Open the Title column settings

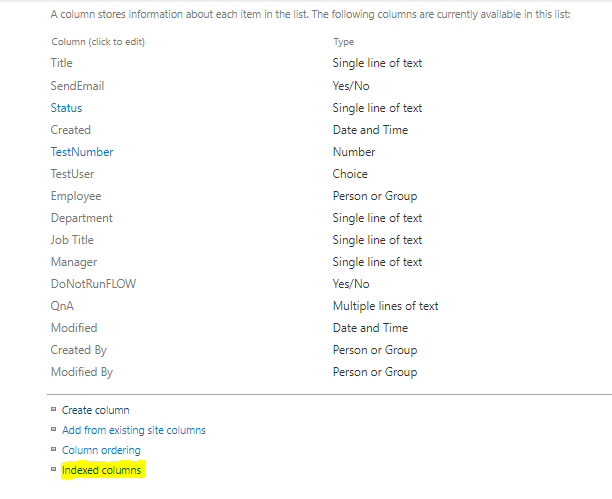click(62, 63)
